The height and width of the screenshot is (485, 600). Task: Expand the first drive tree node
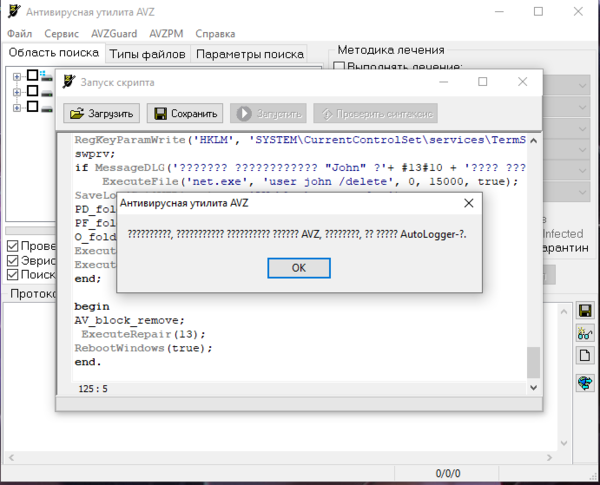[x=16, y=77]
